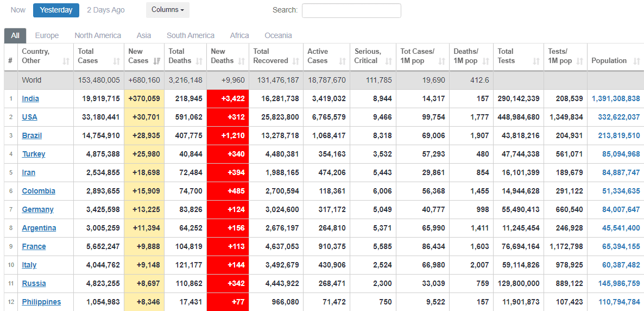Switch to the Asia continent tab
Viewport: 644px width, 311px height.
[x=144, y=35]
